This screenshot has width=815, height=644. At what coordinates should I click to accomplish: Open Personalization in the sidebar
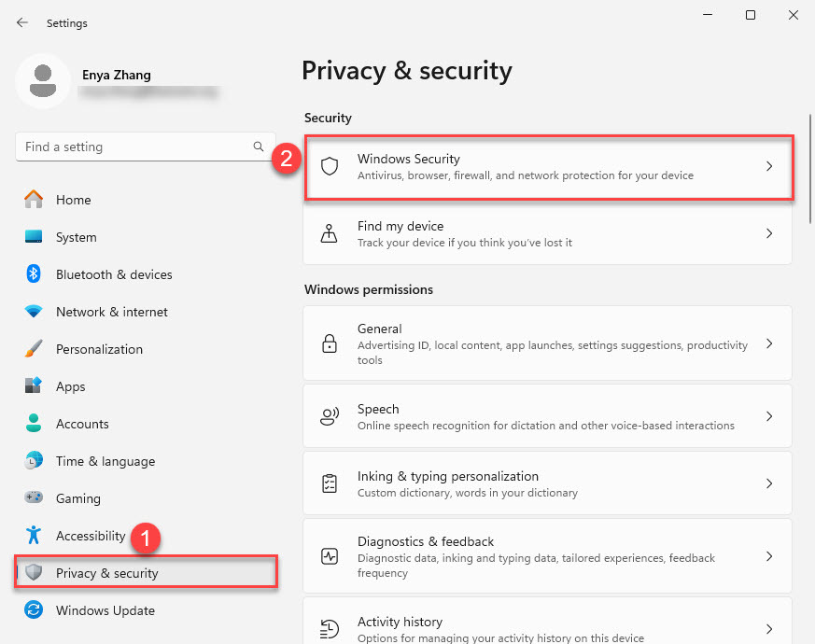coord(99,349)
